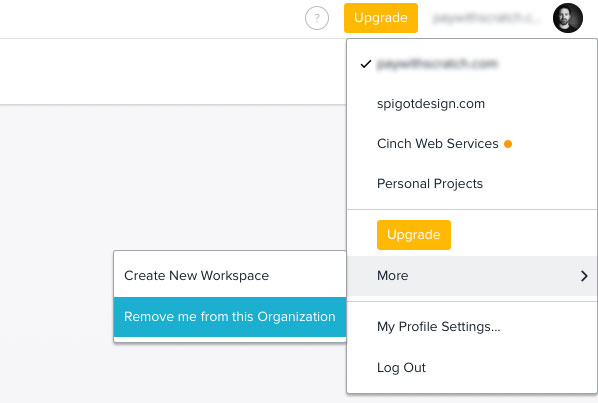Click the chevron arrow on the More row
The width and height of the screenshot is (598, 403).
click(584, 276)
